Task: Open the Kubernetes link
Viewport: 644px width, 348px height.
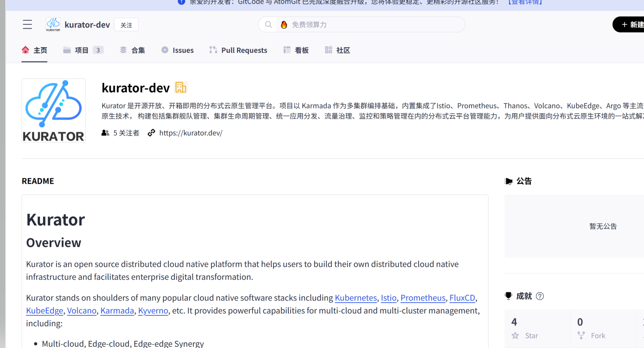Action: click(356, 298)
